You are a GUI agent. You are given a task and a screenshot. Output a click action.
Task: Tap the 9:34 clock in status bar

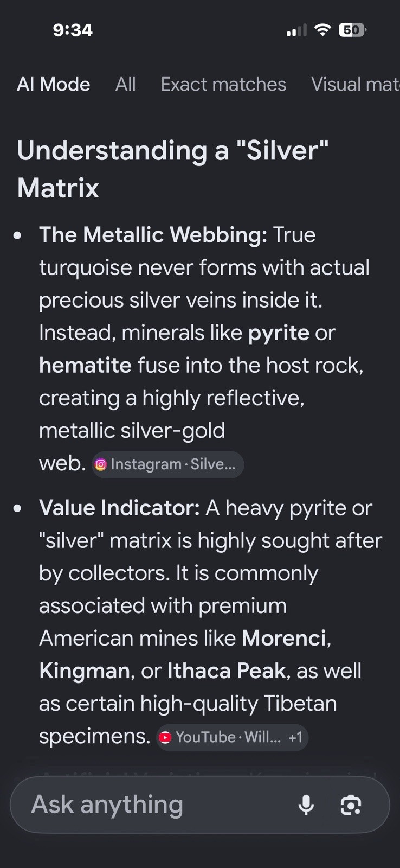73,30
